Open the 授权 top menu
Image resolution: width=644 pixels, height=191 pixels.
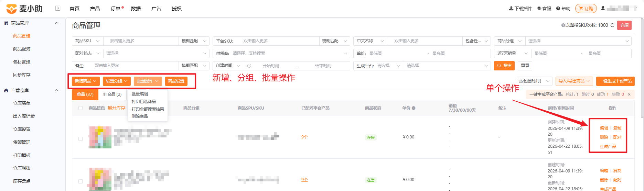click(x=176, y=9)
